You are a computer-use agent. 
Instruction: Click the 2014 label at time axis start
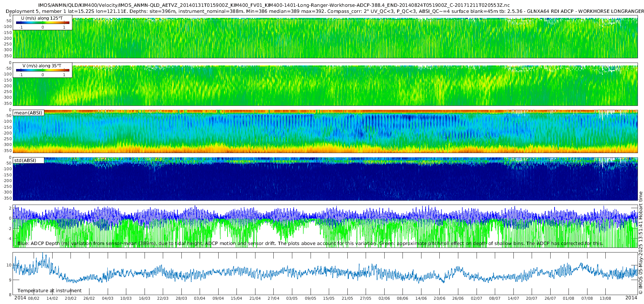pyautogui.click(x=20, y=298)
